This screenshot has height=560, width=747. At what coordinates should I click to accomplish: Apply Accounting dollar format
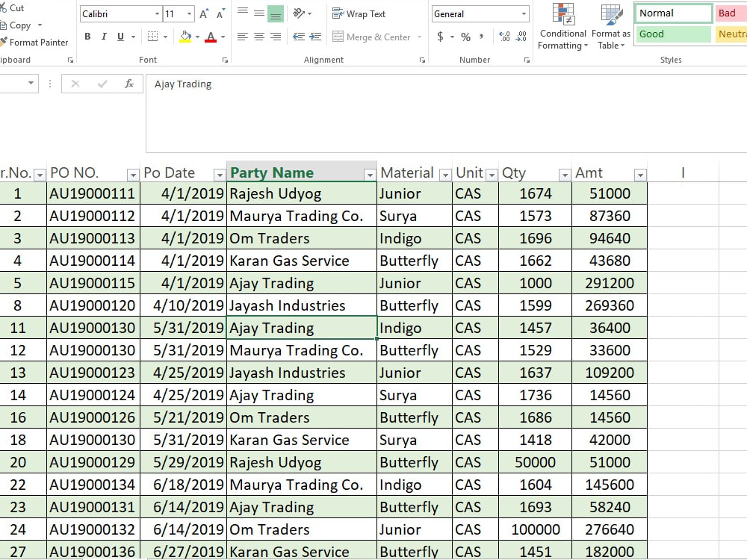440,37
